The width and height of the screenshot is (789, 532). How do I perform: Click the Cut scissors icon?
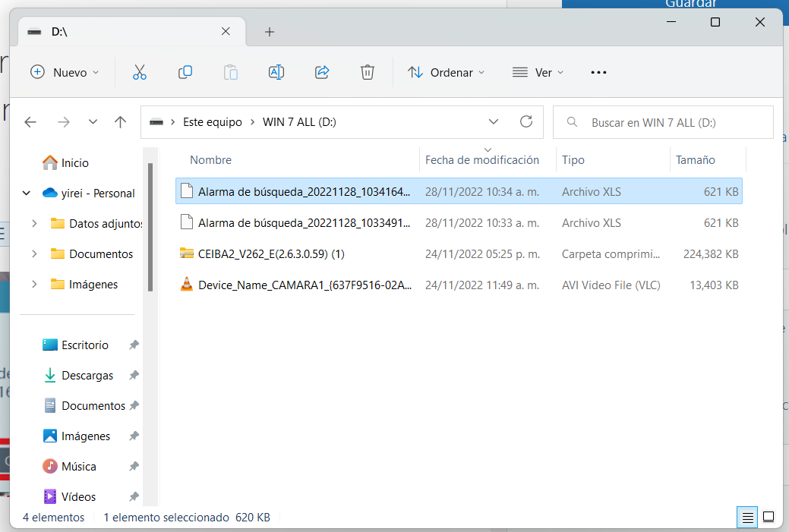tap(139, 72)
